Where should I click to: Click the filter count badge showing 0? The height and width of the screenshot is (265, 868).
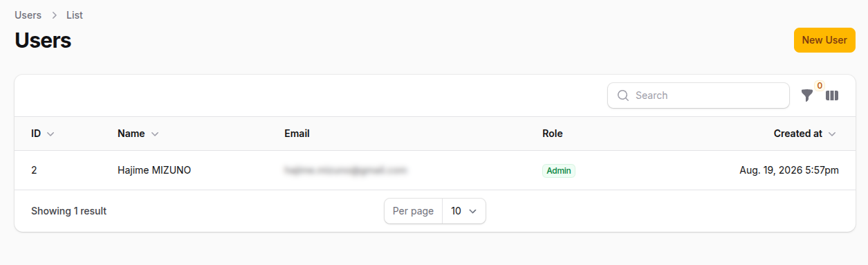[x=820, y=86]
